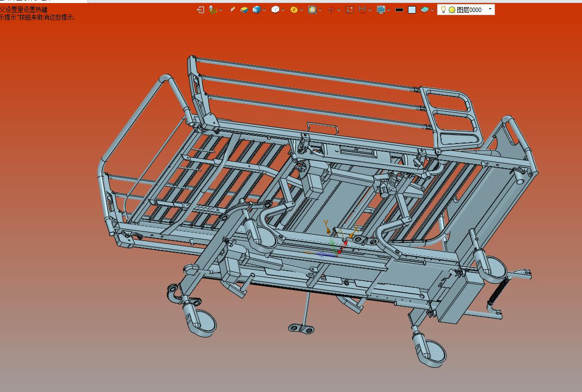Click the hint text line ending in 设置里设置热键
The height and width of the screenshot is (392, 582).
(x=24, y=10)
